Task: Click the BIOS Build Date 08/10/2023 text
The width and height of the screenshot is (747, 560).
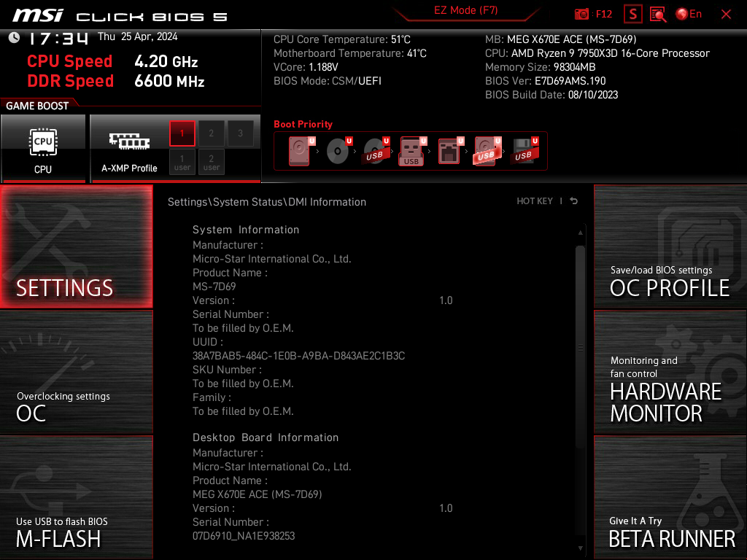Action: [551, 95]
